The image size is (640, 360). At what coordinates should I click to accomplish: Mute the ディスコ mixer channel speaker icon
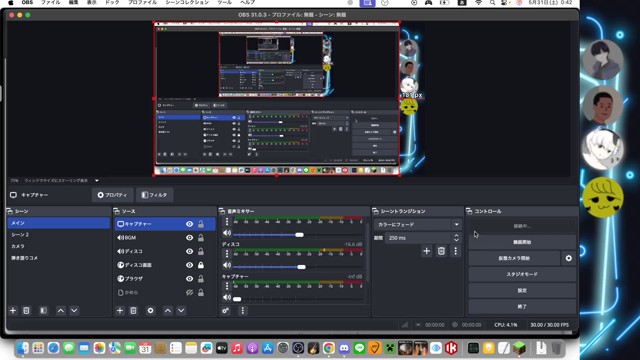[x=227, y=265]
